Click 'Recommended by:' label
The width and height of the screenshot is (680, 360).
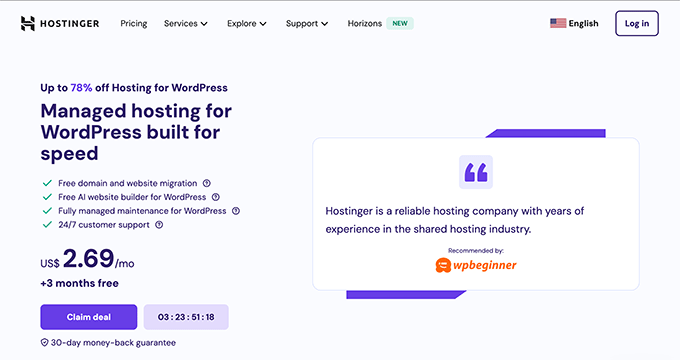click(476, 250)
